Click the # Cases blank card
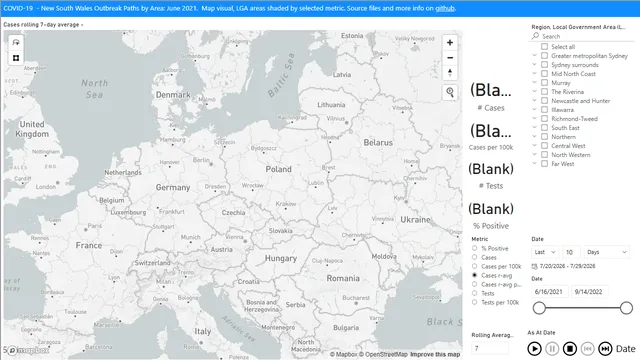This screenshot has height=360, width=640. [x=491, y=97]
